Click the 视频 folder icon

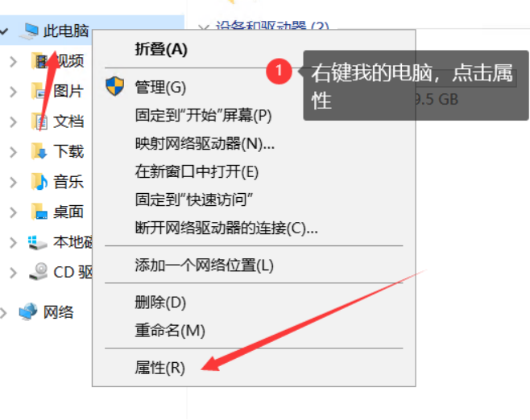pos(39,61)
